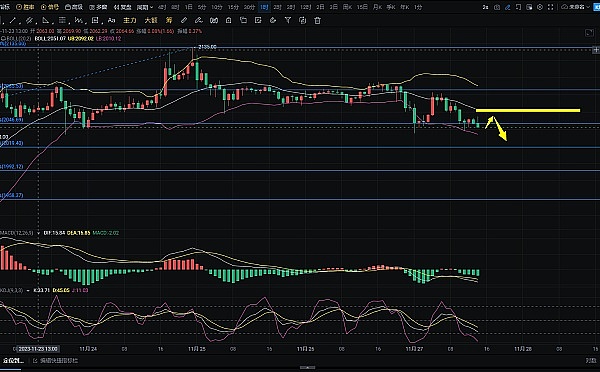Open the Aa text annotation tool

pyautogui.click(x=111, y=20)
